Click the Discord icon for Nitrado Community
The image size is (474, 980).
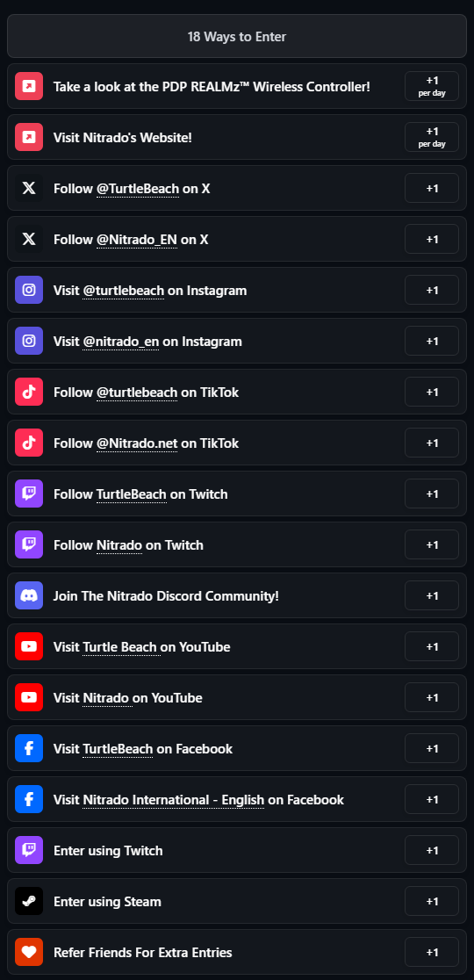tap(29, 595)
